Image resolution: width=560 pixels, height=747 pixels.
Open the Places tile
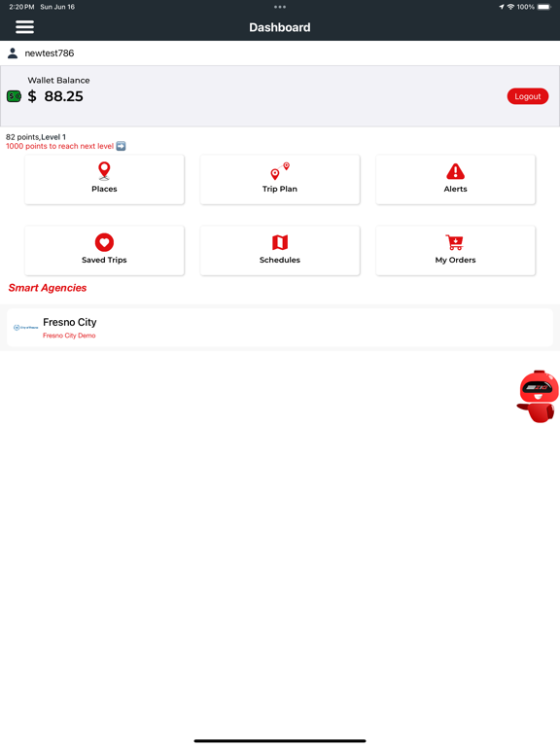104,180
